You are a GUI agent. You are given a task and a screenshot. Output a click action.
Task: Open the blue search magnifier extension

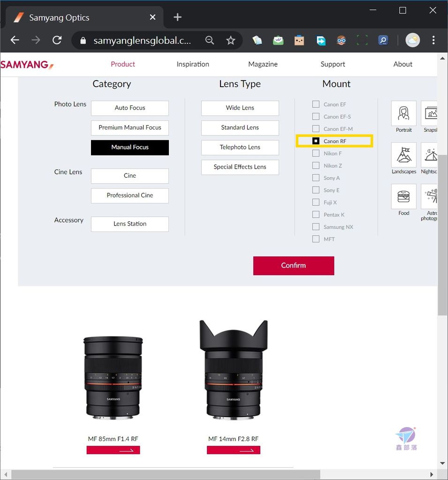click(383, 40)
